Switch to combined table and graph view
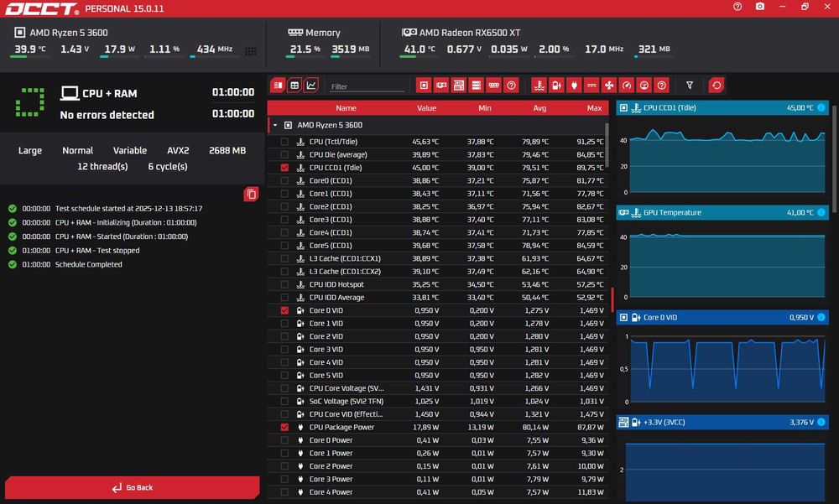 click(x=278, y=85)
